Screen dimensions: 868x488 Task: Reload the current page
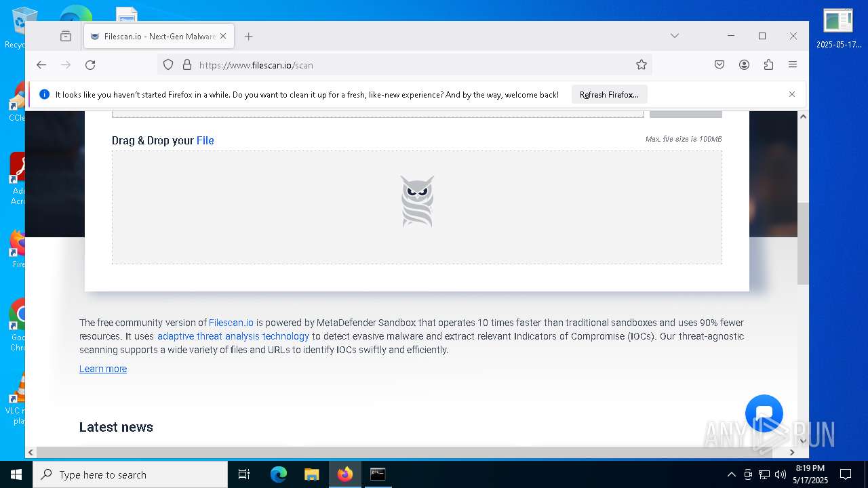(90, 65)
